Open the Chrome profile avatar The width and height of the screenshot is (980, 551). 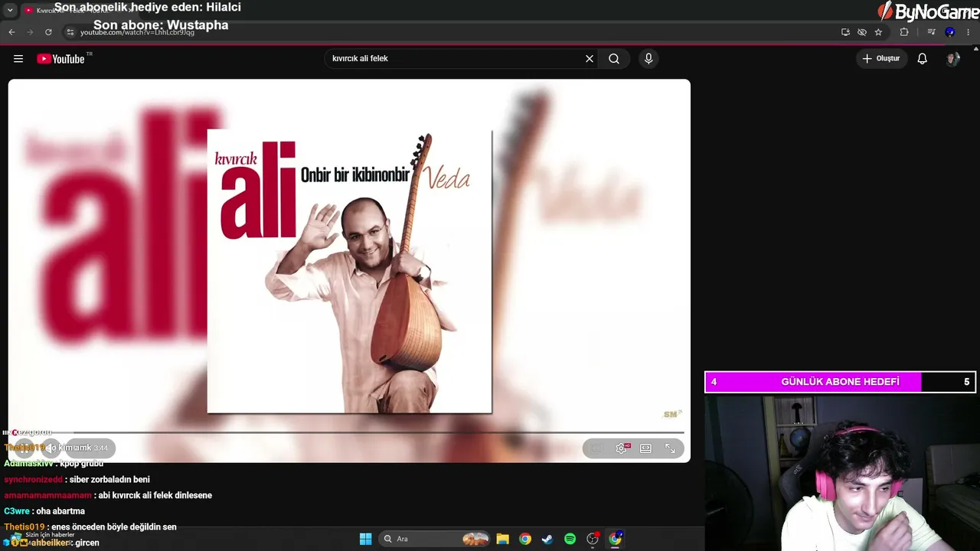coord(950,32)
